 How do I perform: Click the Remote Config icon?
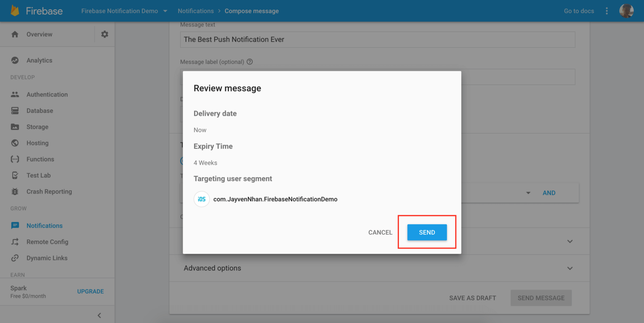[15, 242]
